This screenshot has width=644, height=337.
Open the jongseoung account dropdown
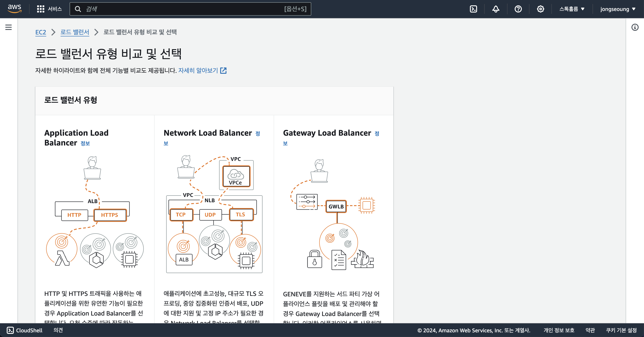pyautogui.click(x=618, y=9)
